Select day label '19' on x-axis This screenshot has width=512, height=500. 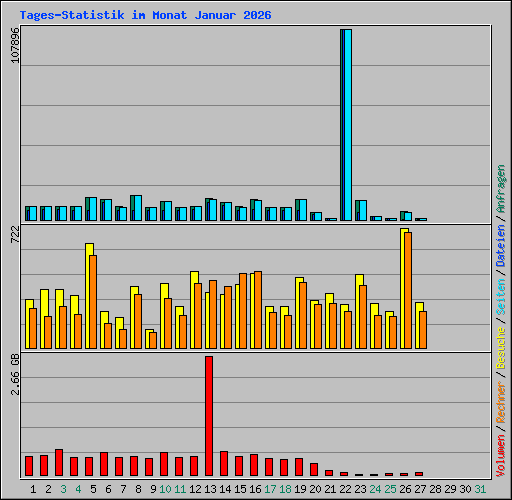(300, 489)
